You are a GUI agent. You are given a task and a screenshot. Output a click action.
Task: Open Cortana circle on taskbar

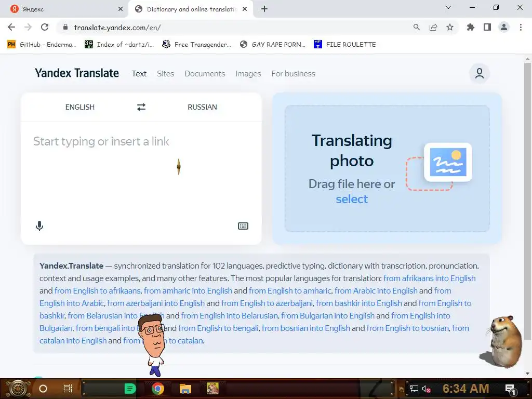coord(43,389)
